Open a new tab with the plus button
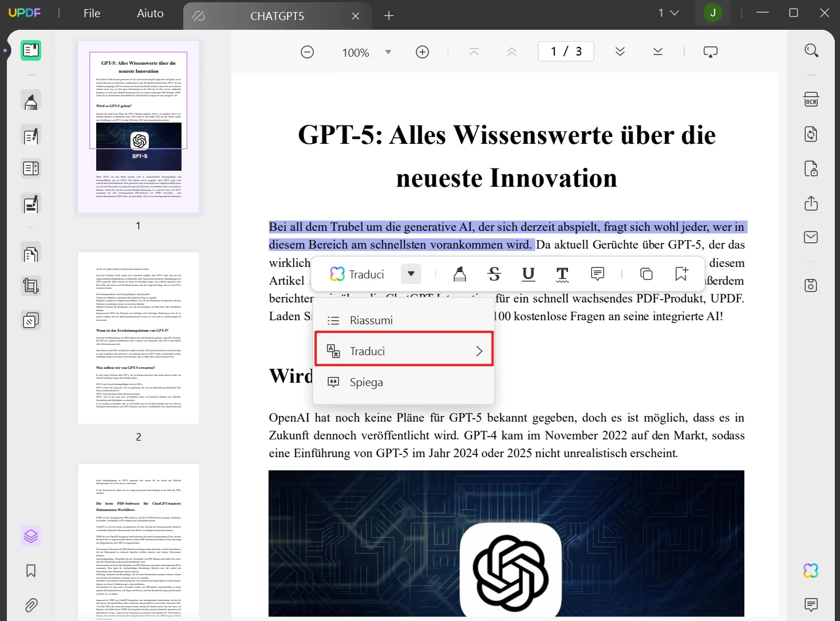Viewport: 840px width, 621px height. point(389,16)
